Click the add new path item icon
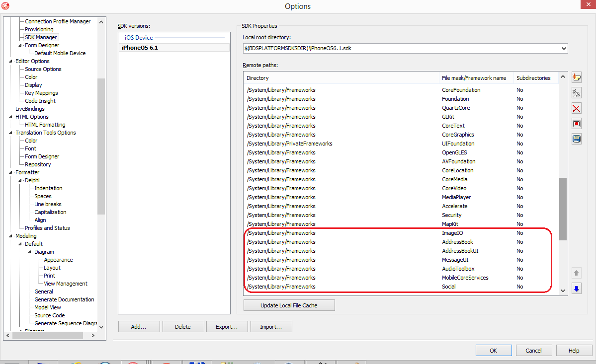Viewport: 596px width, 364px height. pyautogui.click(x=577, y=77)
